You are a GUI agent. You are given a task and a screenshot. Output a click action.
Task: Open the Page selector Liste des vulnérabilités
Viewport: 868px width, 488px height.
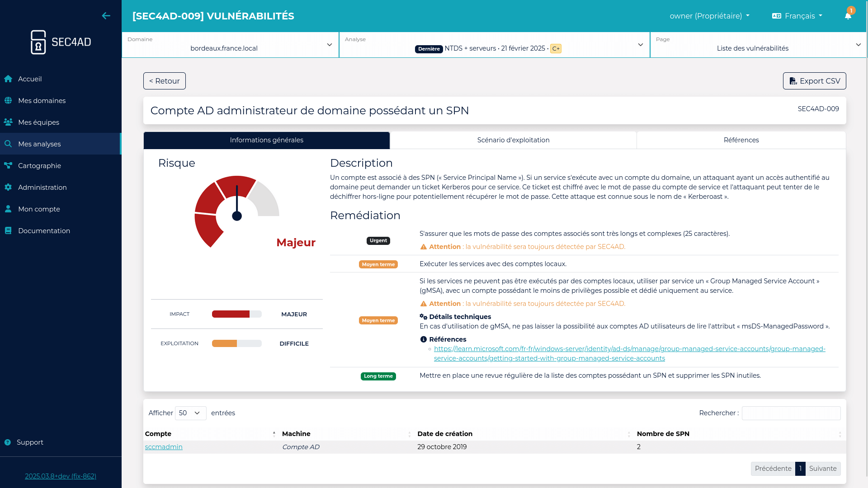(x=759, y=45)
